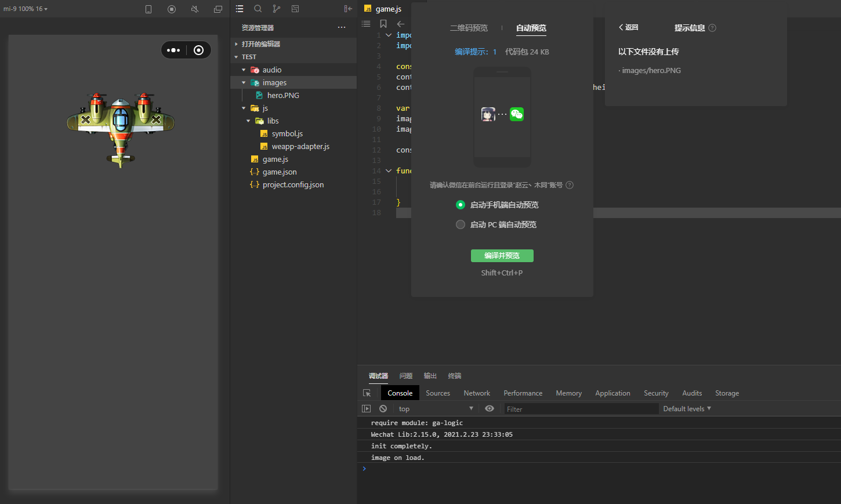Click 返回 to leave the hint panel
Viewport: 841px width, 504px height.
[629, 27]
